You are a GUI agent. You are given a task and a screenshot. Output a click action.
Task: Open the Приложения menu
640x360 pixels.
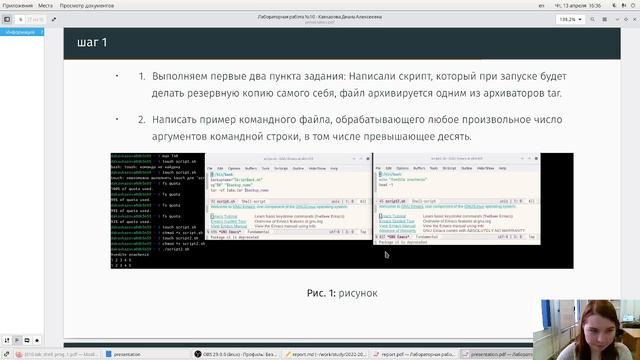(x=17, y=5)
